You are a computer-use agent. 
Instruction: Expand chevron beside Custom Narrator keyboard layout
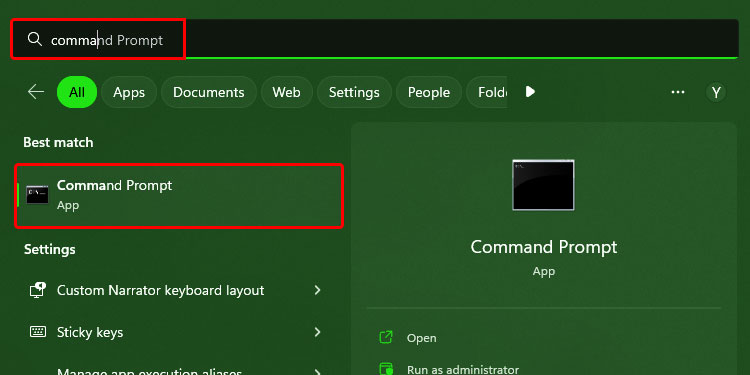[x=317, y=290]
